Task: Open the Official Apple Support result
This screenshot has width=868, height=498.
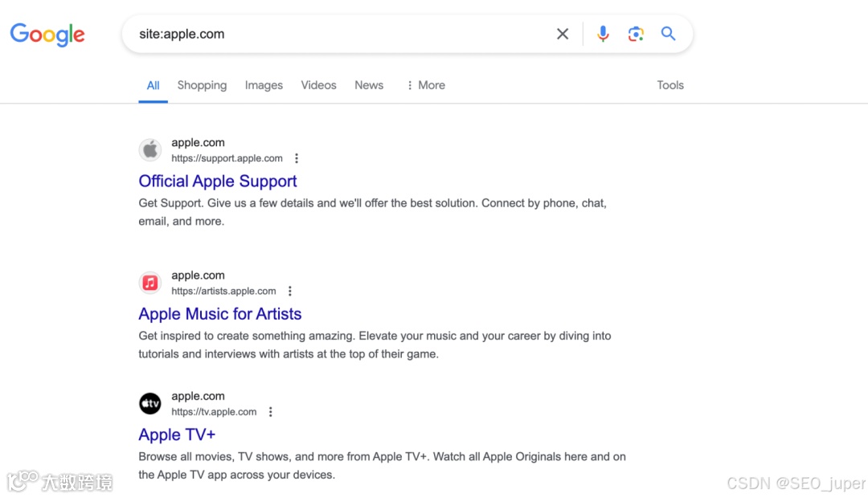Action: (x=218, y=182)
